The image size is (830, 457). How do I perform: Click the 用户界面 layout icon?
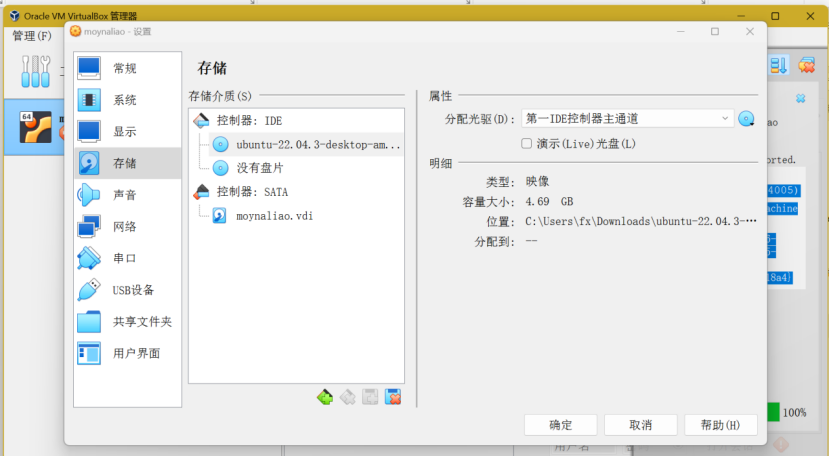(89, 353)
